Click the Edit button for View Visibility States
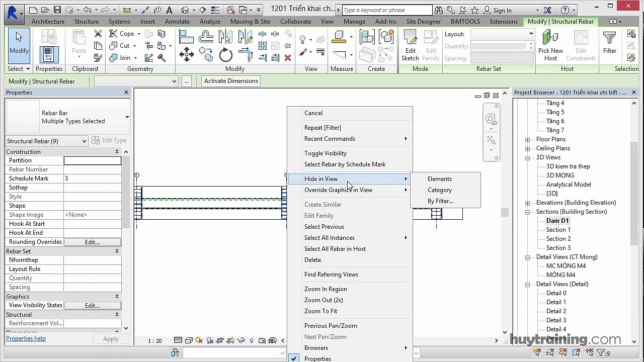 tap(92, 305)
